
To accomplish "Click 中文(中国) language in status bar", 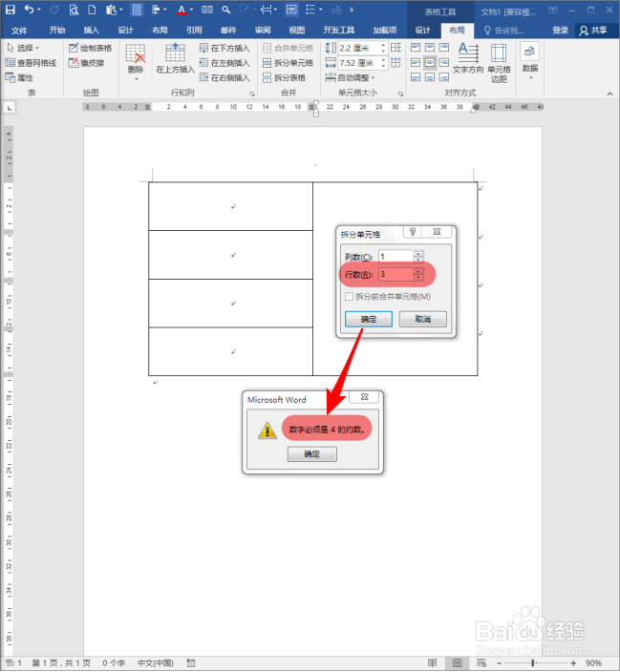I will 156,663.
